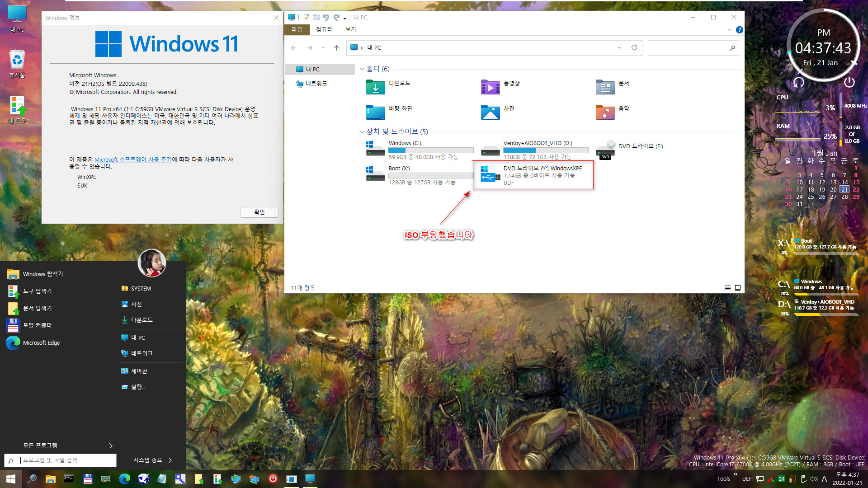The height and width of the screenshot is (488, 868).
Task: Click the red power taskbar icon
Action: tap(273, 479)
